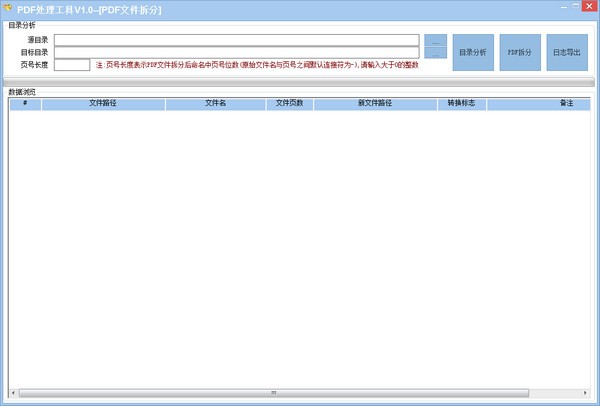This screenshot has width=600, height=406.
Task: Focus the 目标目录 text field
Action: (x=236, y=52)
